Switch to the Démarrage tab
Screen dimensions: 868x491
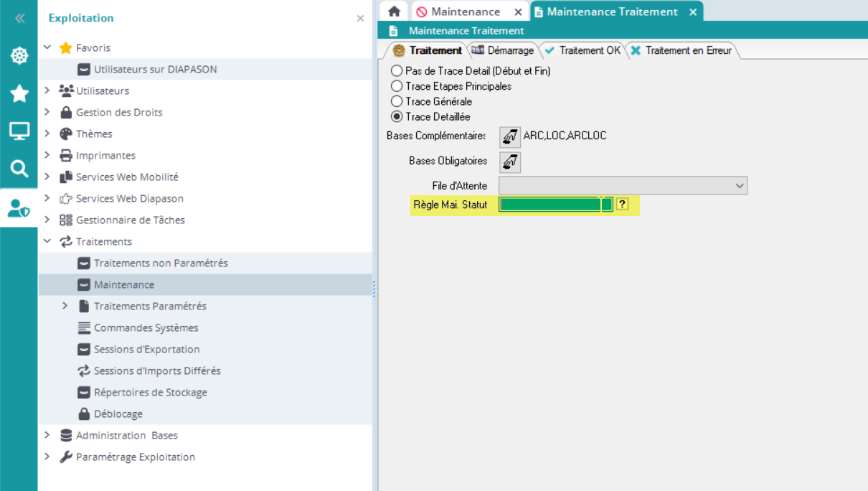tap(503, 51)
